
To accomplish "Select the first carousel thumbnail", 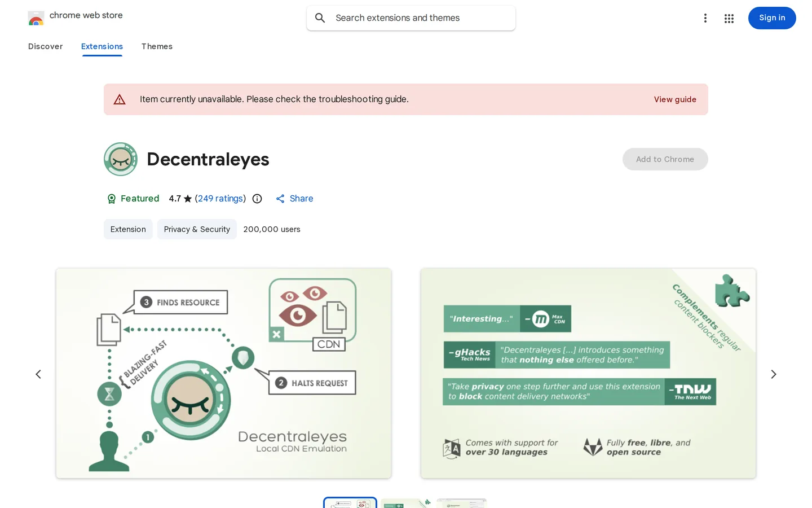I will coord(350,503).
